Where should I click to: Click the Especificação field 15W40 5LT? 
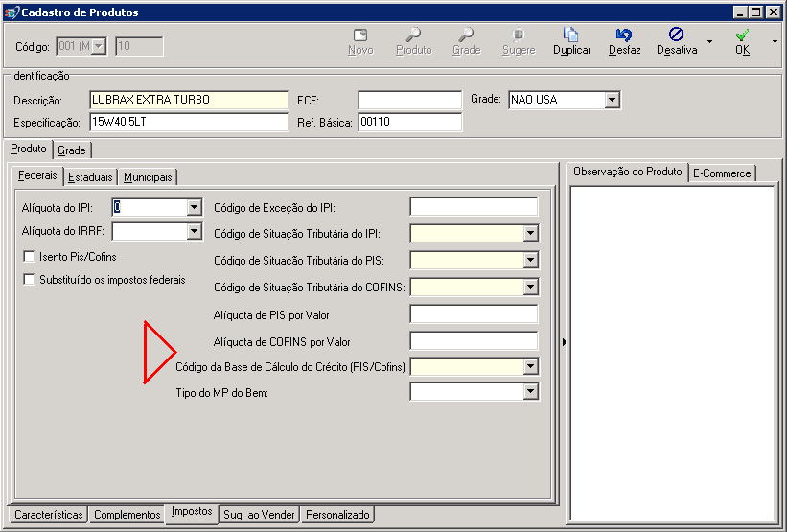(x=189, y=122)
